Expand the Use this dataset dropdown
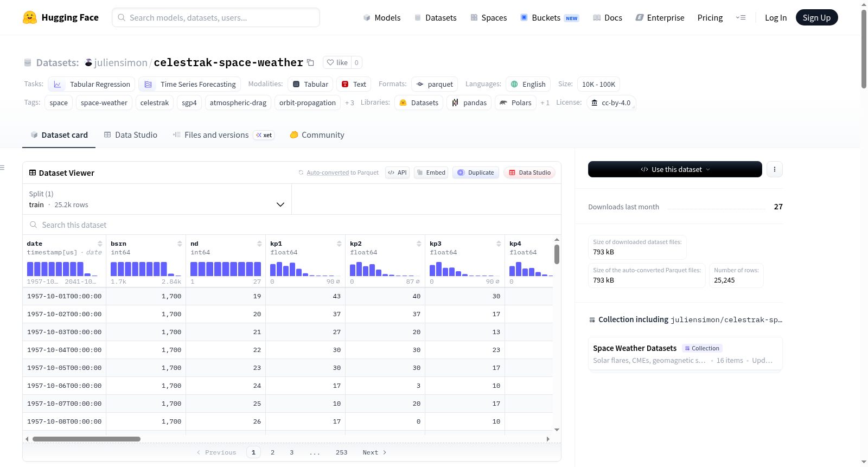This screenshot has height=467, width=868. click(x=675, y=169)
